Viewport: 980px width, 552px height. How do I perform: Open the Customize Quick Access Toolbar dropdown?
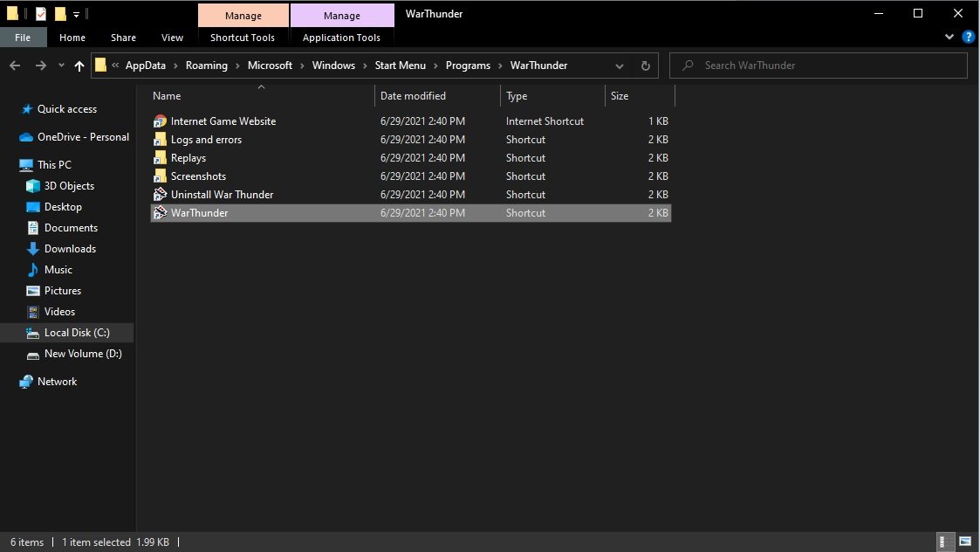(x=77, y=14)
